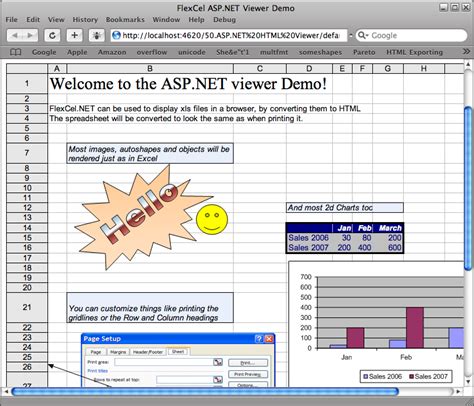
Task: Select the Margins tab in Page Setup
Action: pyautogui.click(x=118, y=352)
